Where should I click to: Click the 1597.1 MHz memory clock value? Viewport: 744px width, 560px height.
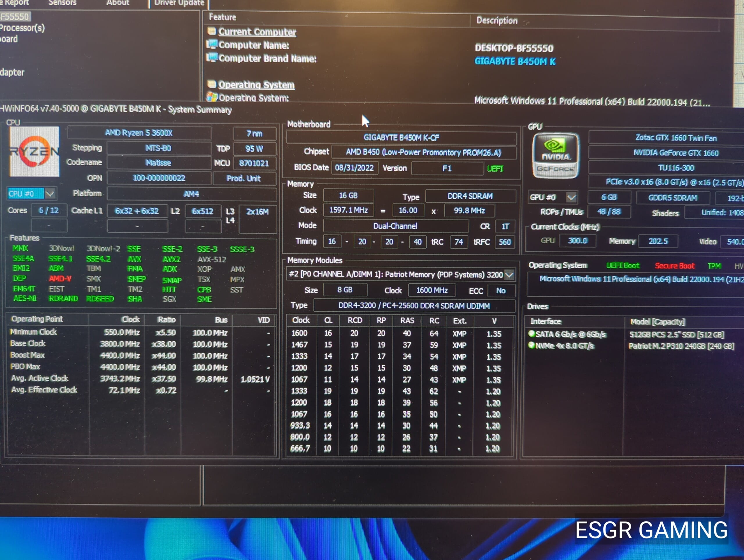click(x=348, y=210)
